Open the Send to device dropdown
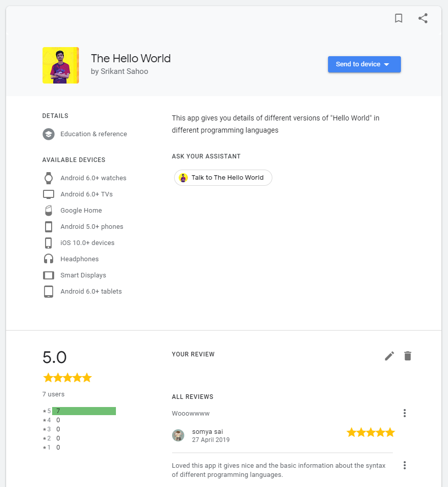This screenshot has width=448, height=487. 364,64
